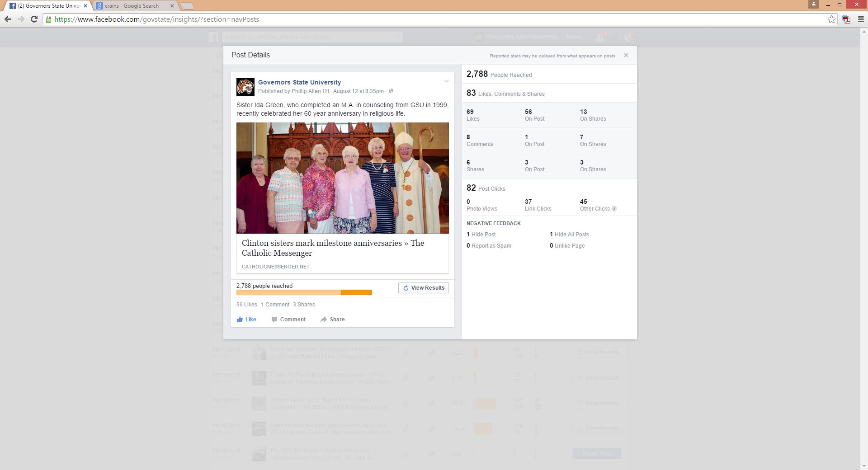
Task: Click the browser forward arrow
Action: pos(21,19)
